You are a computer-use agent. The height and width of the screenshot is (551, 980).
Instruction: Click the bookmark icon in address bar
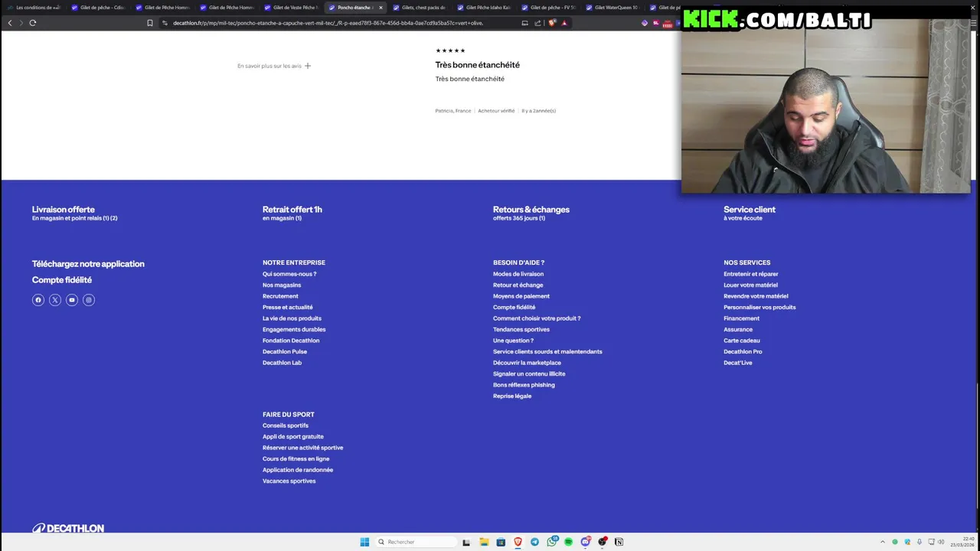pyautogui.click(x=150, y=23)
